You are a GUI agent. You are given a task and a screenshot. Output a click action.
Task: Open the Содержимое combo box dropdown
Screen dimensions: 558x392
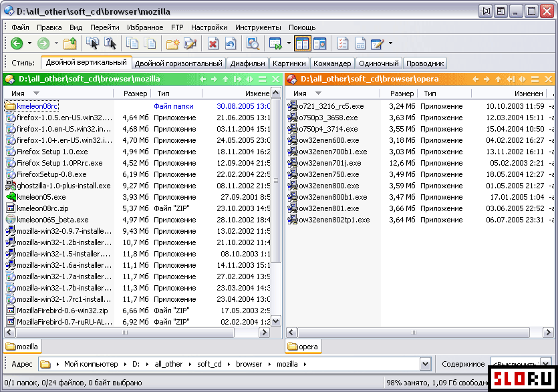[x=545, y=363]
